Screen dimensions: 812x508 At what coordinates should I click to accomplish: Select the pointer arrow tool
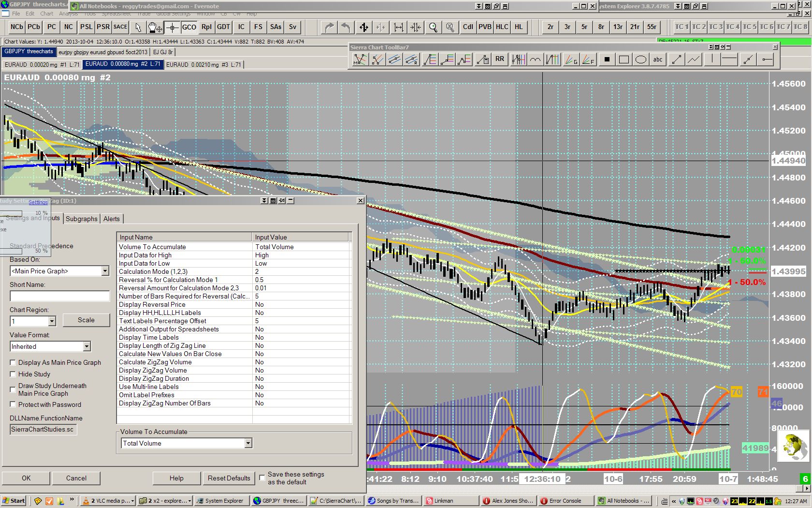(x=138, y=27)
